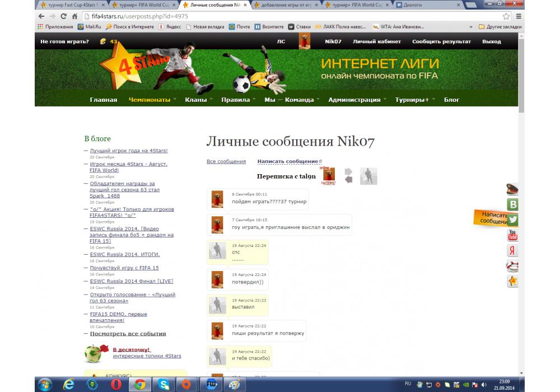The height and width of the screenshot is (392, 560).
Task: Click the VK social sidebar icon
Action: coord(512,205)
